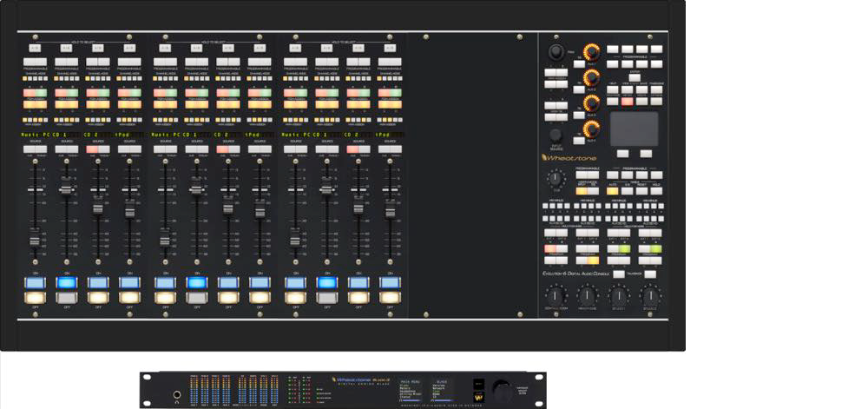Click the Control Room volume knob

point(555,296)
